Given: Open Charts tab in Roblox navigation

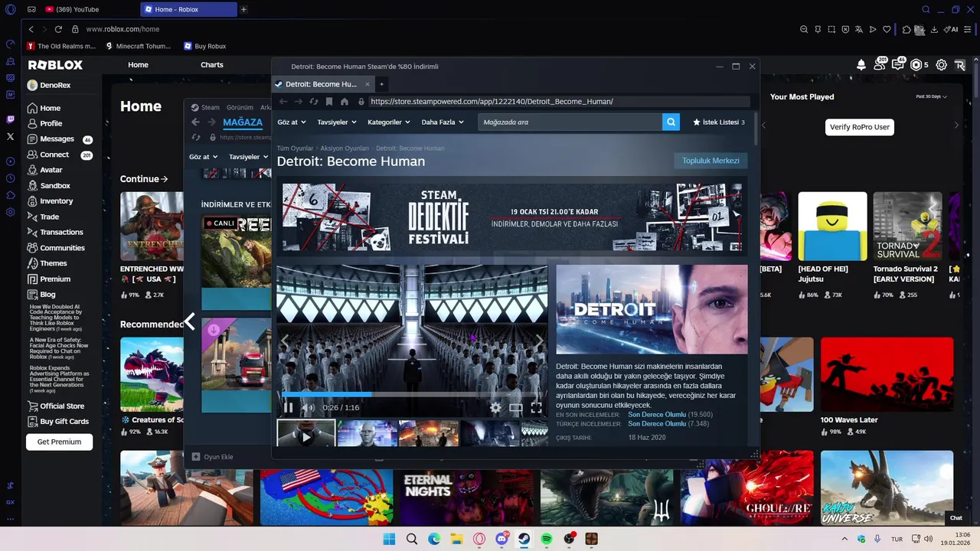Looking at the screenshot, I should (x=212, y=65).
